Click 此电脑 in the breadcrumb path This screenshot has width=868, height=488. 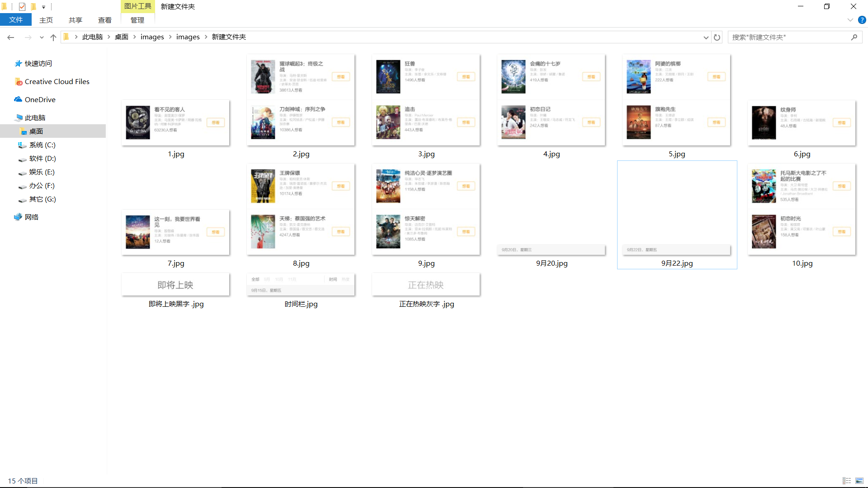(92, 37)
